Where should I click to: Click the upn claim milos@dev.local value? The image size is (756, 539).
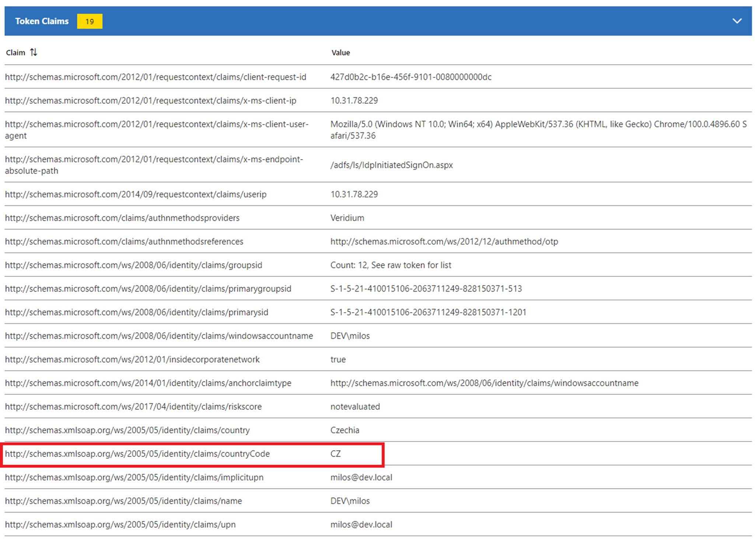click(361, 524)
